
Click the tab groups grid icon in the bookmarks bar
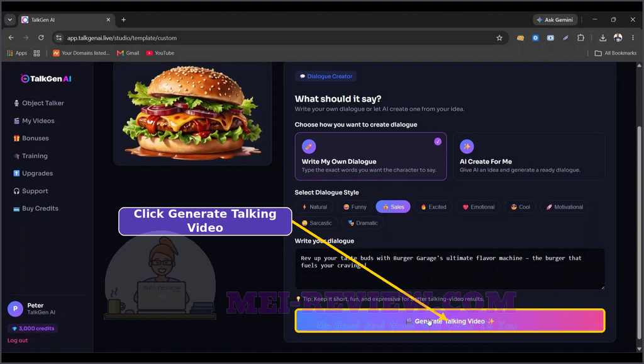(36, 53)
